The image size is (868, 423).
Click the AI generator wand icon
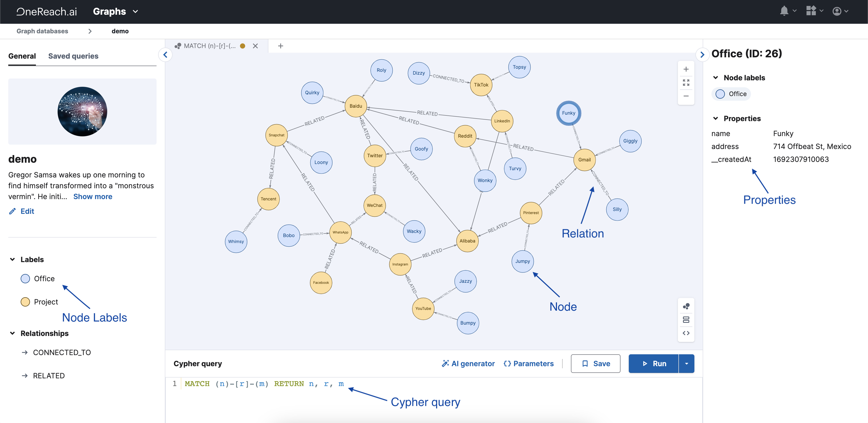tap(445, 363)
